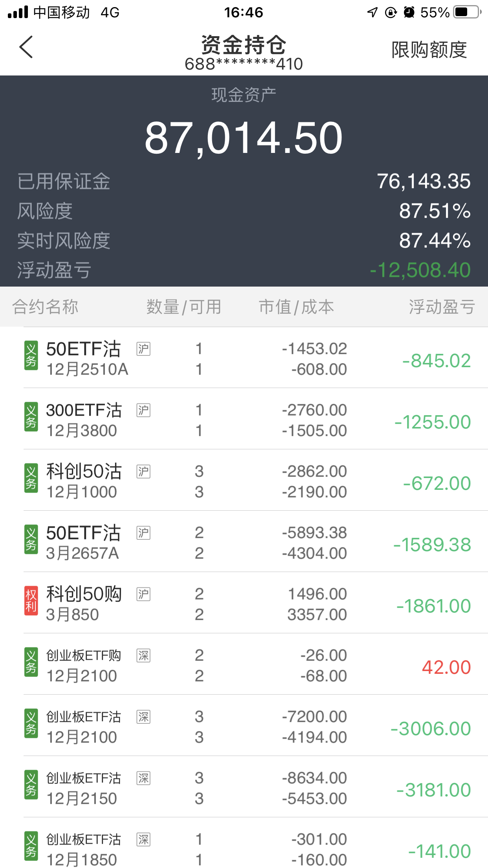488x868 pixels.
Task: Tap the red 权利 badge for 科创50购
Action: (x=31, y=601)
